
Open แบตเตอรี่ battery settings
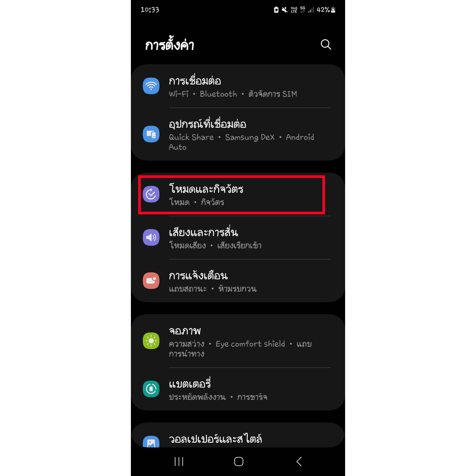238,389
